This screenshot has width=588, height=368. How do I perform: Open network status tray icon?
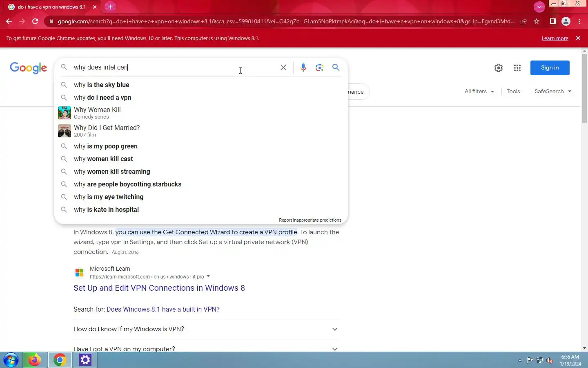[539, 360]
